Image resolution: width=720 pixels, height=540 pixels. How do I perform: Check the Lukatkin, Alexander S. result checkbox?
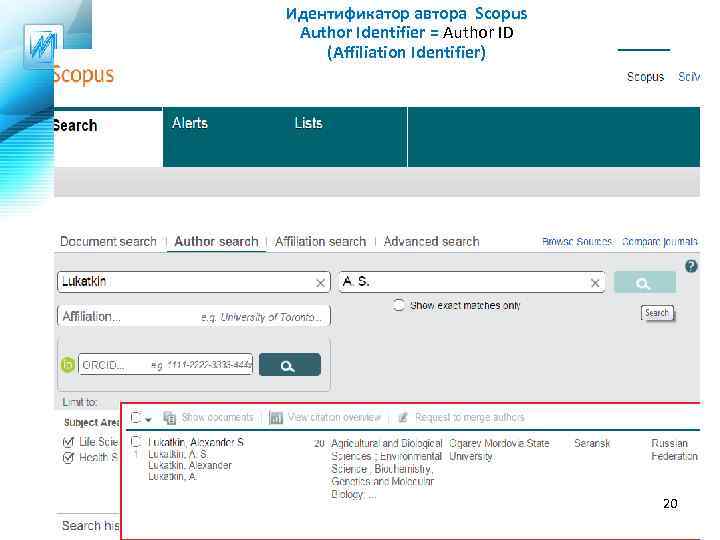click(136, 442)
